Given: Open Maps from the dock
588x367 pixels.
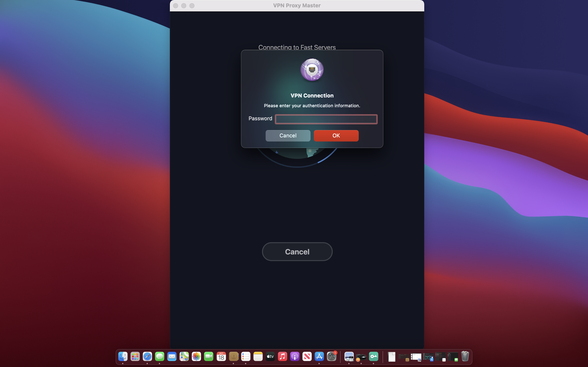Looking at the screenshot, I should (184, 357).
